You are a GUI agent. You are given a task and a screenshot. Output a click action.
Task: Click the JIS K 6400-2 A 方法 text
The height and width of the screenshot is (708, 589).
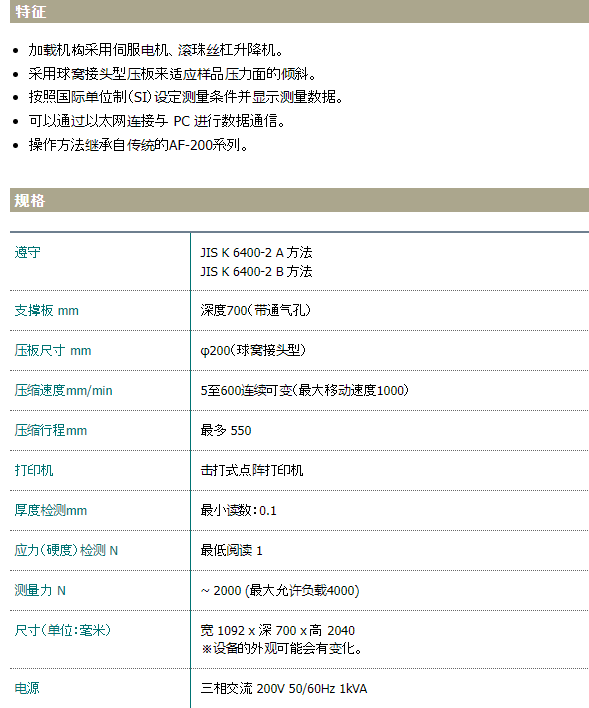(256, 252)
